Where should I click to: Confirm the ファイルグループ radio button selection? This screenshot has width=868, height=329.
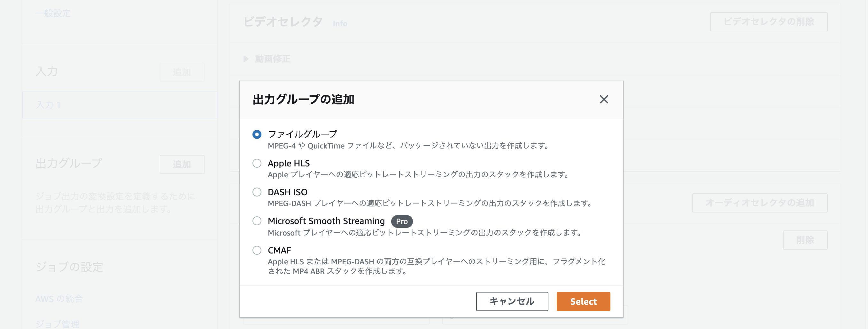coord(257,135)
